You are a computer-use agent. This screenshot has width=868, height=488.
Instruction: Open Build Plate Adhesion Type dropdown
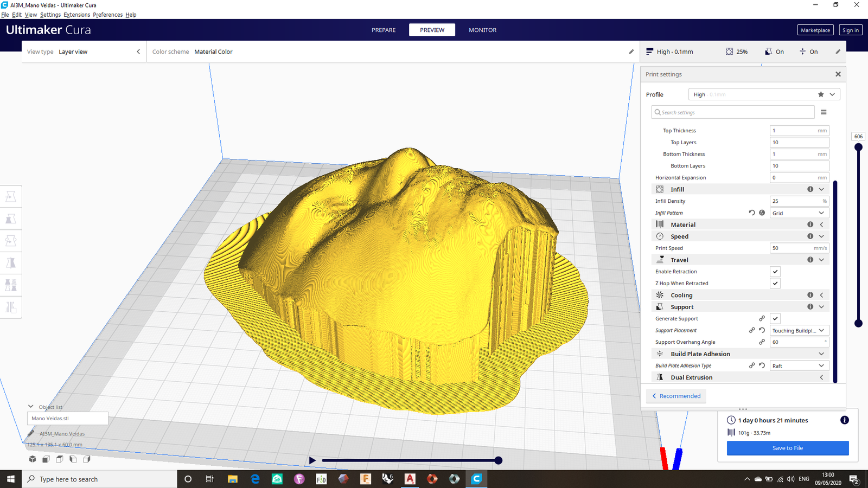point(799,366)
